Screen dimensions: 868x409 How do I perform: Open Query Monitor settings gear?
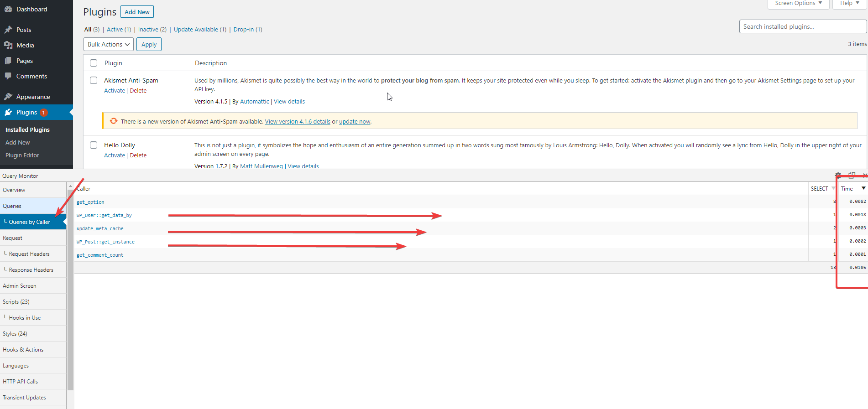click(838, 175)
